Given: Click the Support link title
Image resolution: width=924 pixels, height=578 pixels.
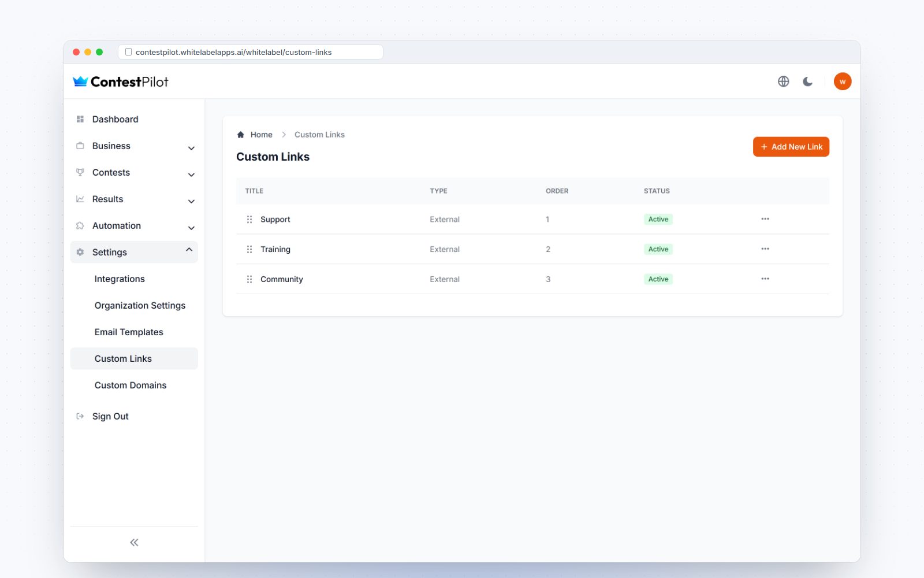Looking at the screenshot, I should tap(275, 220).
